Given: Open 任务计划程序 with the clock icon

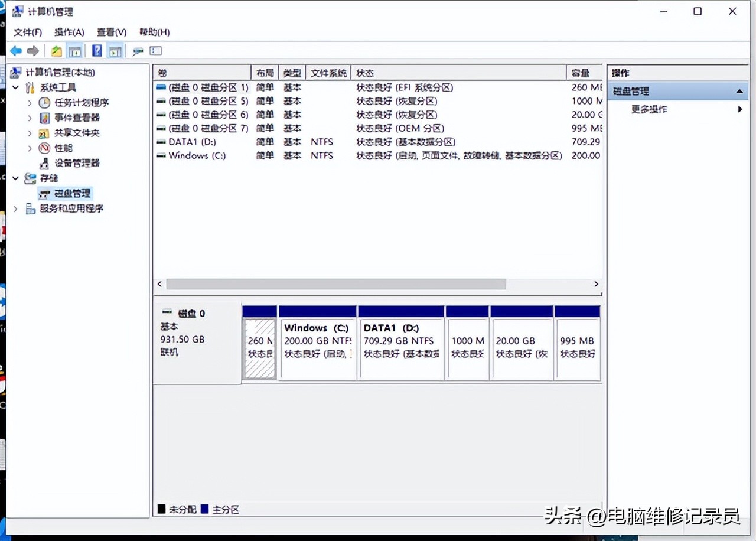Looking at the screenshot, I should [x=82, y=103].
